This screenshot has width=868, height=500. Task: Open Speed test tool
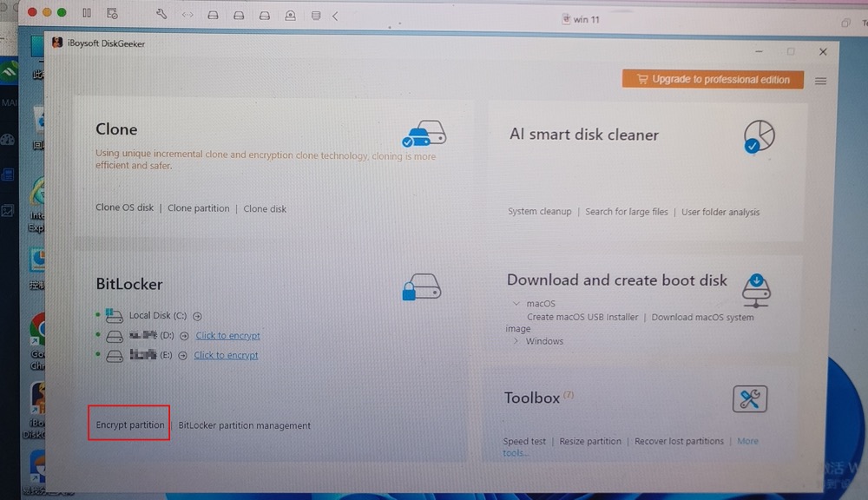click(524, 441)
